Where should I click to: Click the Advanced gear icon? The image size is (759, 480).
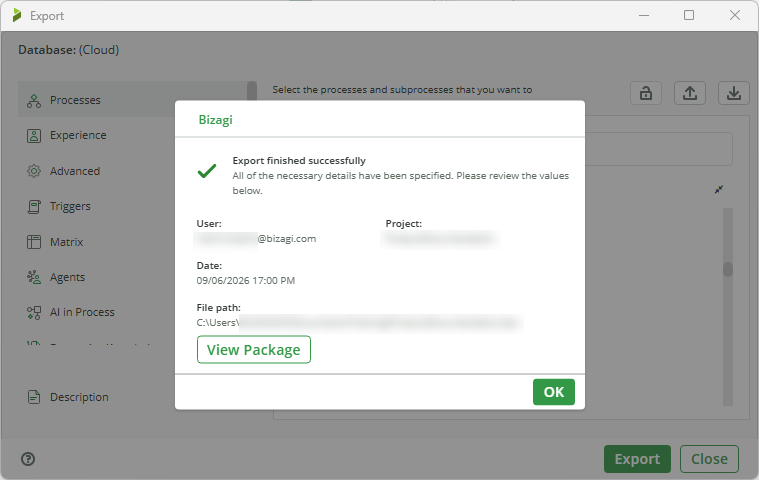34,171
